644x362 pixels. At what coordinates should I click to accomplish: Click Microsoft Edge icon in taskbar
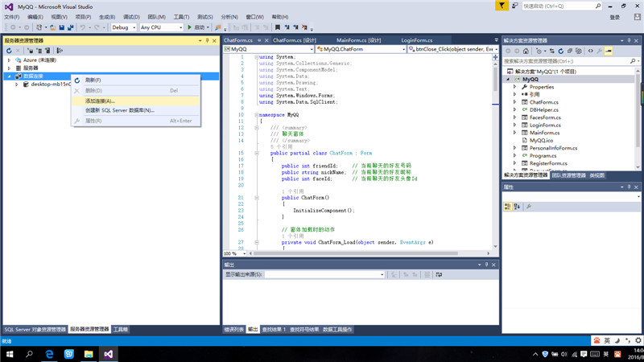pyautogui.click(x=49, y=353)
